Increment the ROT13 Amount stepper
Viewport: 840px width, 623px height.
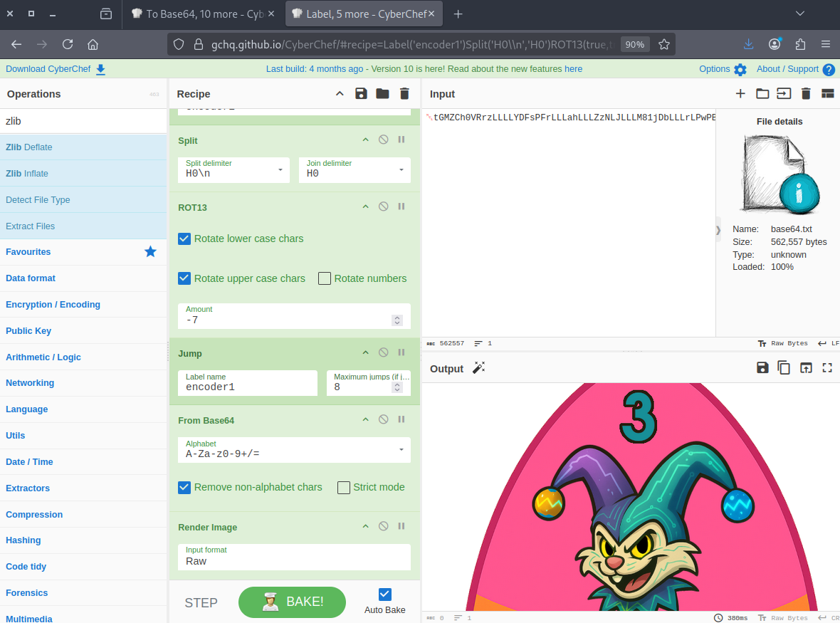click(397, 318)
